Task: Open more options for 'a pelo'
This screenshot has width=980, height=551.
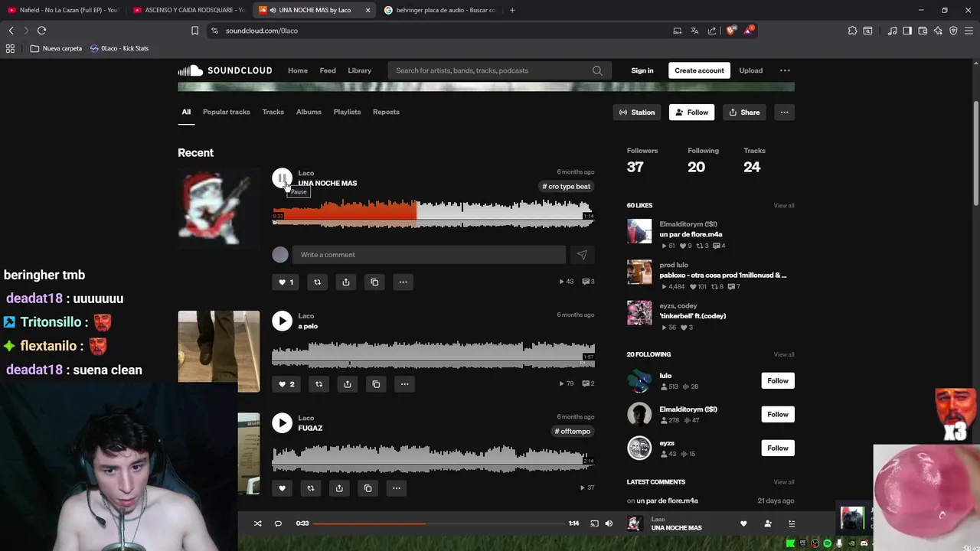Action: [404, 384]
